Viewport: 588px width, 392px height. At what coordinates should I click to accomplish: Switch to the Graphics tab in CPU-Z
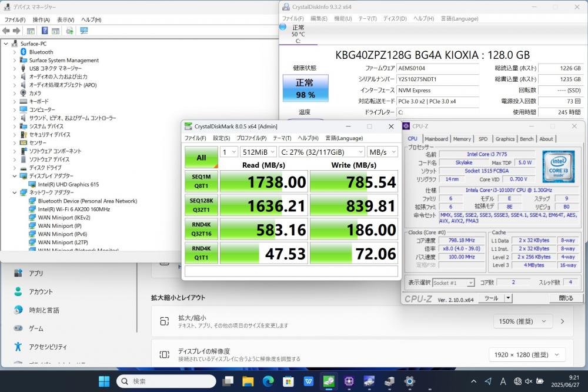505,139
